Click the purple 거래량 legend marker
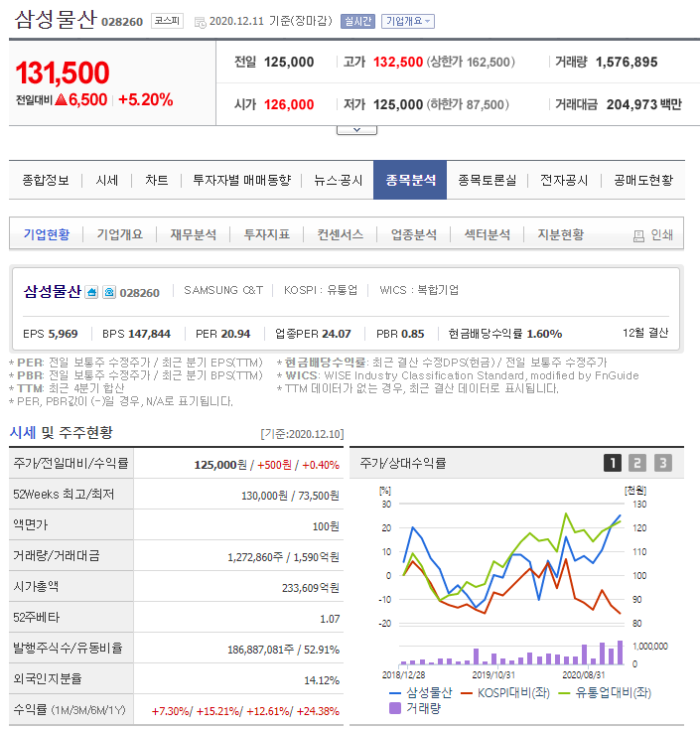Screen dimensions: 700x729 pos(394,708)
